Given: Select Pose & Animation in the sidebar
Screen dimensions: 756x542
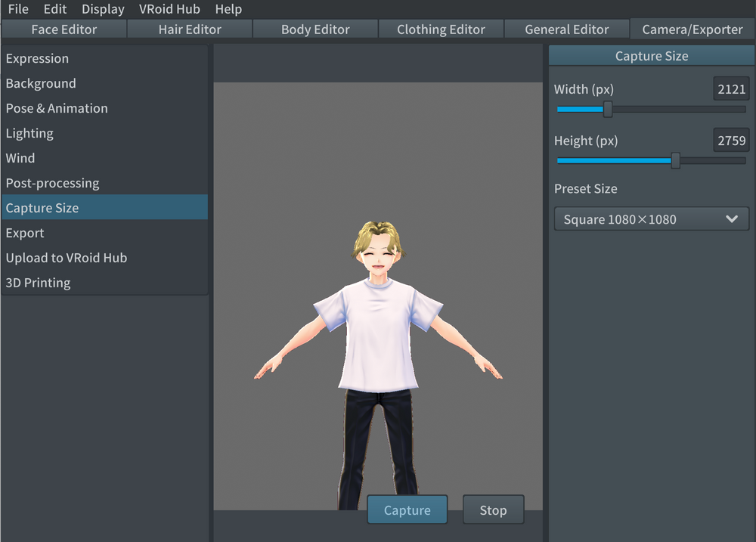Looking at the screenshot, I should (57, 109).
